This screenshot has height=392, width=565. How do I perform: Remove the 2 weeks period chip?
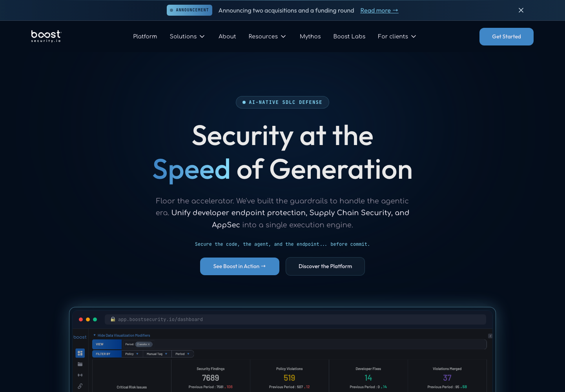[x=149, y=344]
